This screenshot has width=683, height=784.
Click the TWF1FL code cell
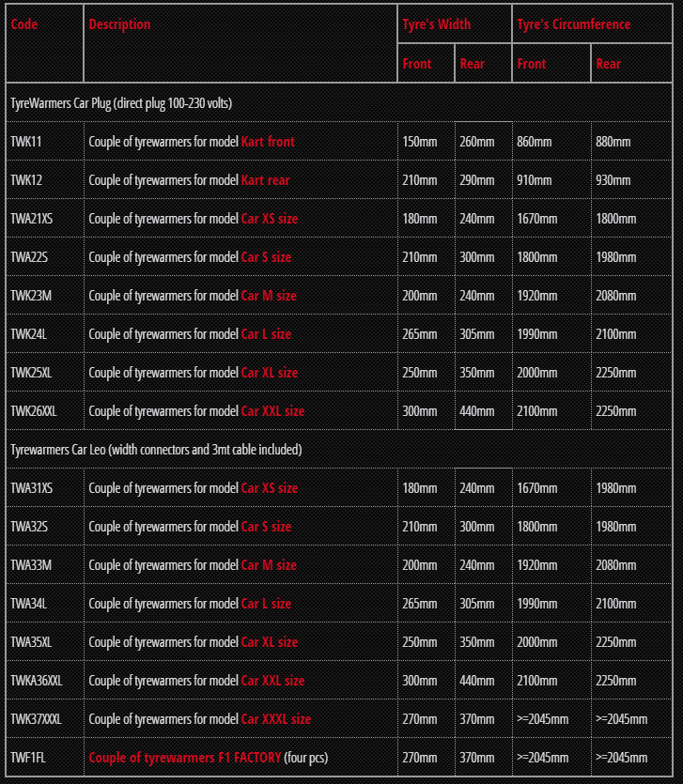29,758
